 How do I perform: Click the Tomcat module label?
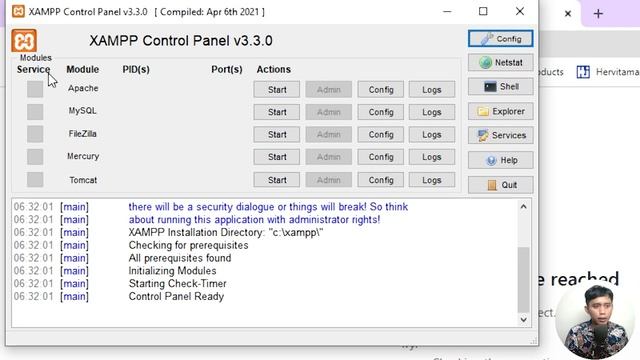83,180
